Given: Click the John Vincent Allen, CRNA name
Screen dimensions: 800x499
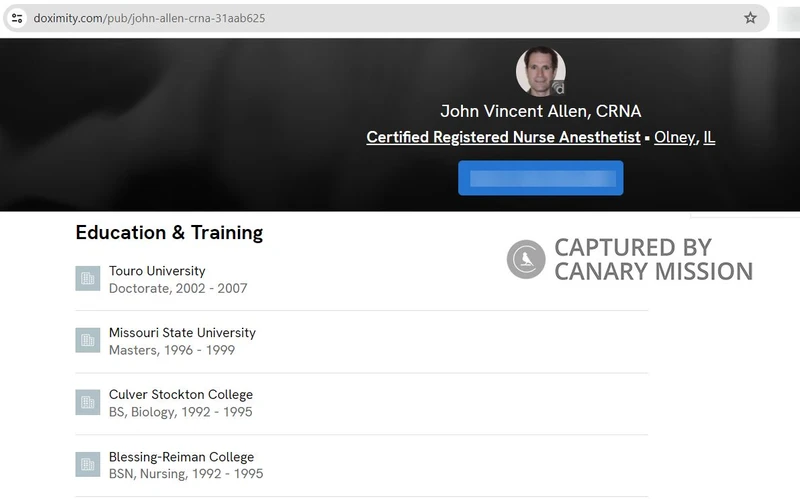Looking at the screenshot, I should pyautogui.click(x=541, y=111).
